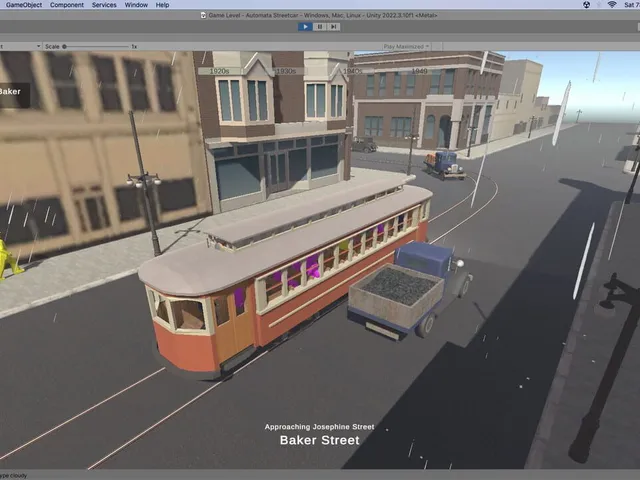Open the Services menu

point(104,5)
